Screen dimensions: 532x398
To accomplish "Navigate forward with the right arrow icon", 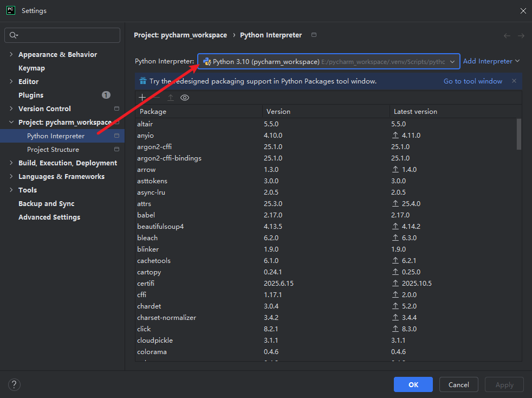I will [x=521, y=36].
